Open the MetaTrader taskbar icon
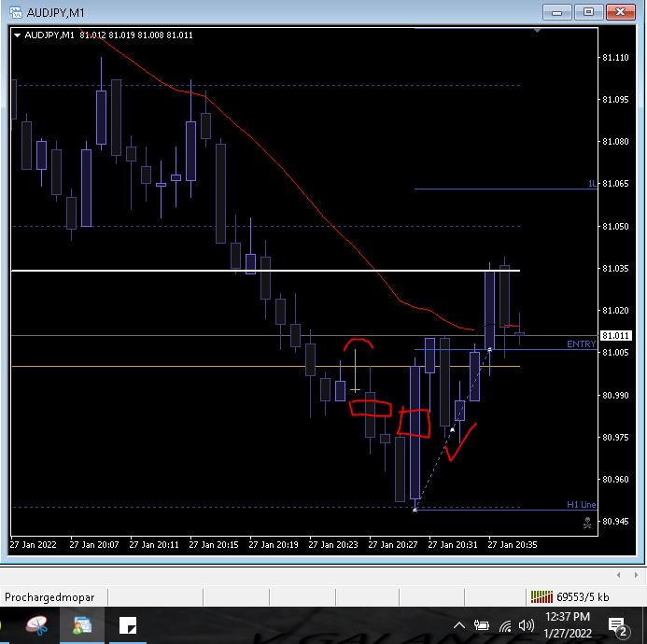This screenshot has height=644, width=647. pyautogui.click(x=82, y=625)
